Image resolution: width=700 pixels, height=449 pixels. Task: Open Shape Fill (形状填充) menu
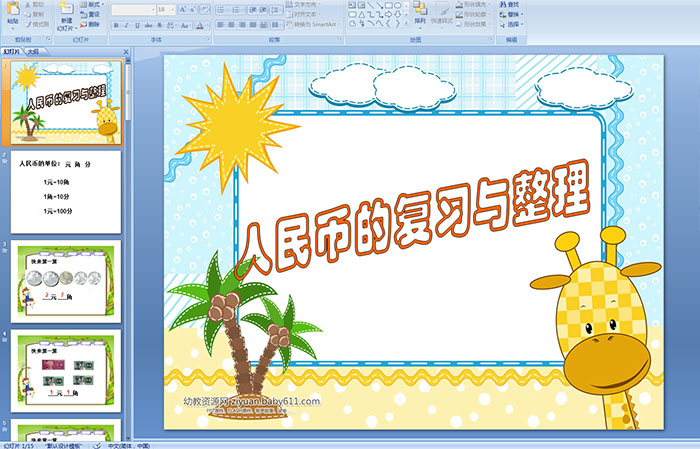click(x=474, y=4)
